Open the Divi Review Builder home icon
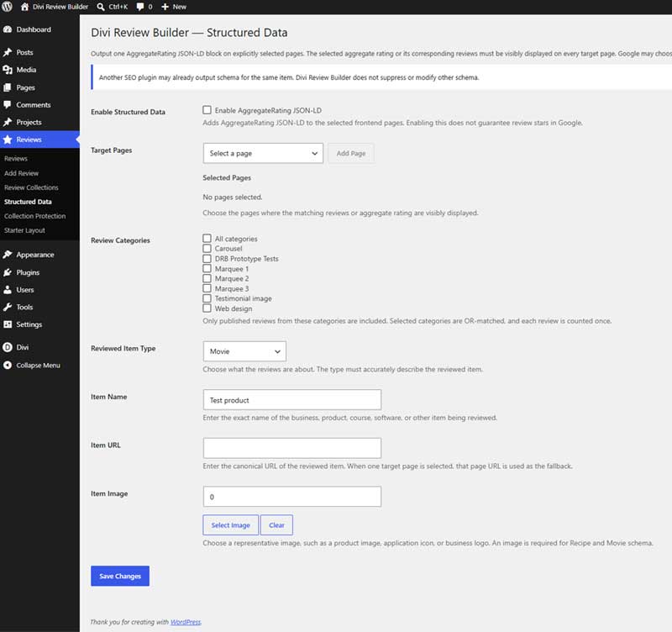The image size is (672, 632). pyautogui.click(x=25, y=7)
